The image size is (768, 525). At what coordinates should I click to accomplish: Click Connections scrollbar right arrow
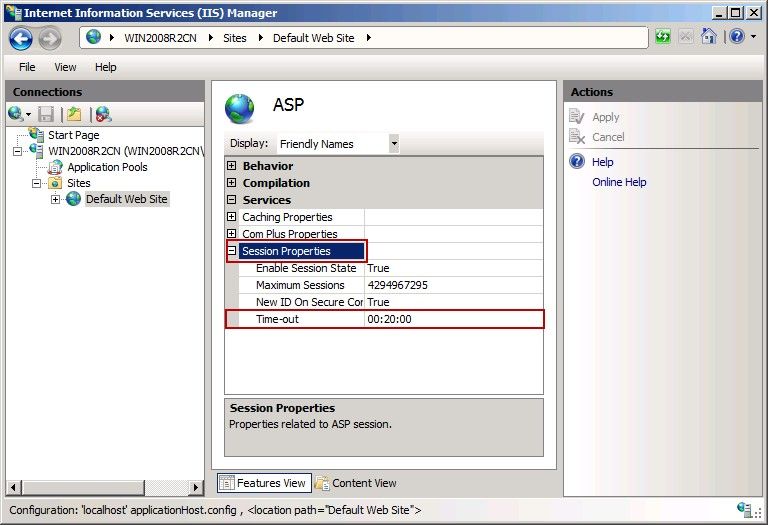coord(196,487)
